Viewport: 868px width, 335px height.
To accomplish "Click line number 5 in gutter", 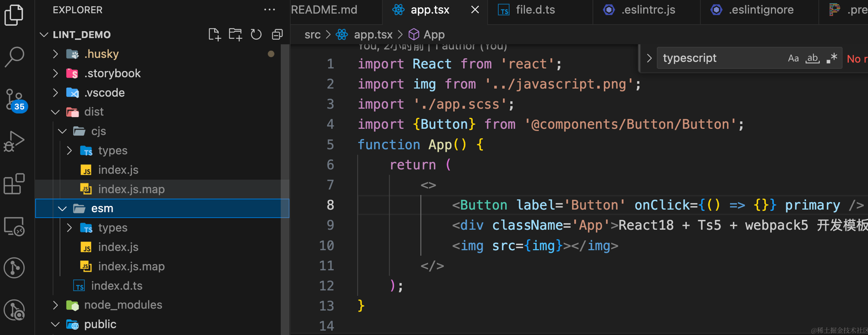I will pyautogui.click(x=330, y=145).
